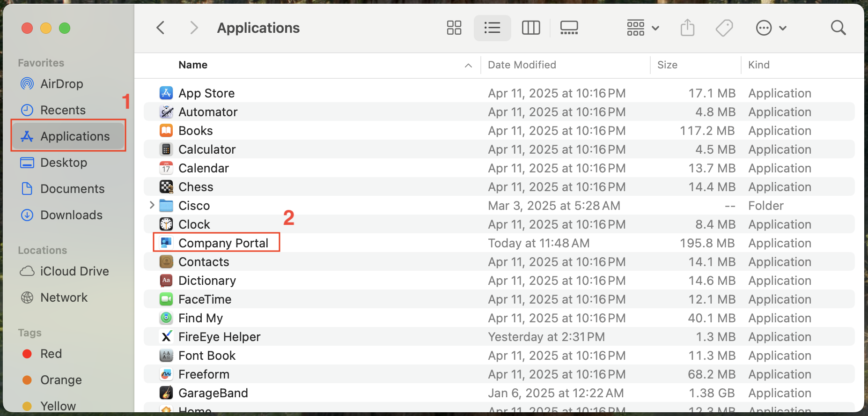The width and height of the screenshot is (868, 416).
Task: Select the Calculator app icon
Action: point(166,149)
